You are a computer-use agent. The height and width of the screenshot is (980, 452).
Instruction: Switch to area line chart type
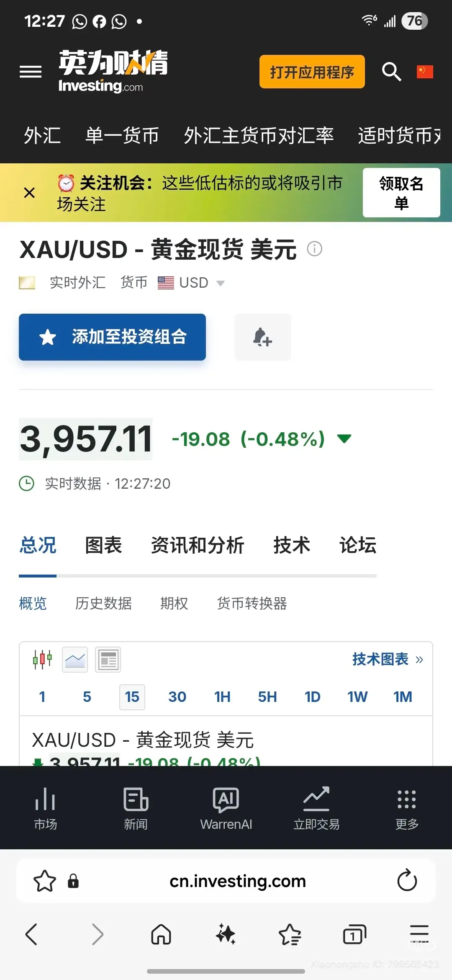(x=75, y=660)
